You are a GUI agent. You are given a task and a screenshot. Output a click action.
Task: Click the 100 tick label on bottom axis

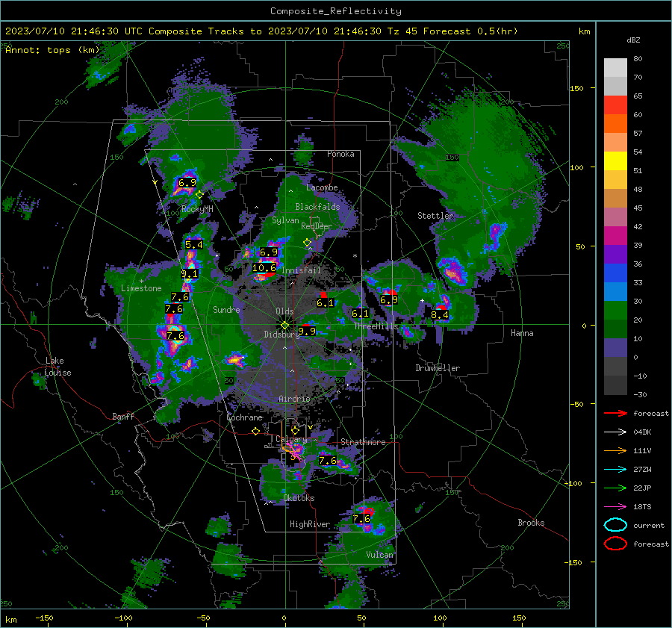coord(440,618)
